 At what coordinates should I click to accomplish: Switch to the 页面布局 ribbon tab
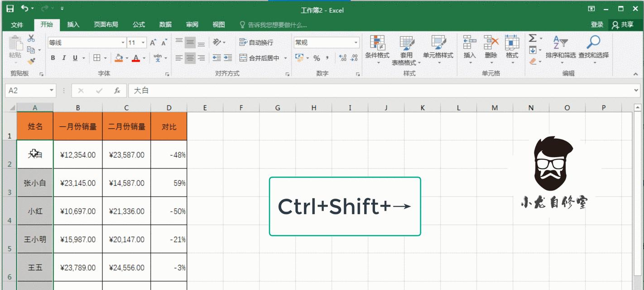[106, 25]
